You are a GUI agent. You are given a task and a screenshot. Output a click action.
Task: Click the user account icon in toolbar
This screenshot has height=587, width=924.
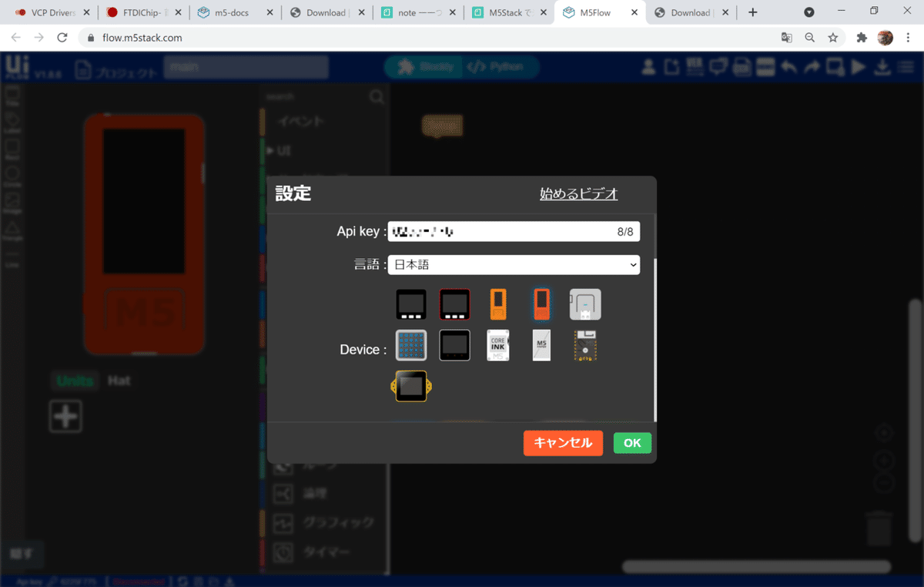[x=649, y=68]
